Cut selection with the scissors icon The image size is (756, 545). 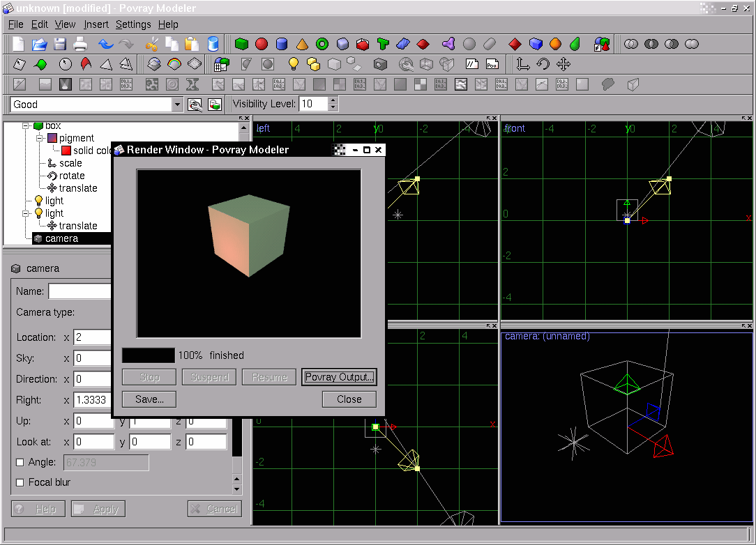click(151, 45)
